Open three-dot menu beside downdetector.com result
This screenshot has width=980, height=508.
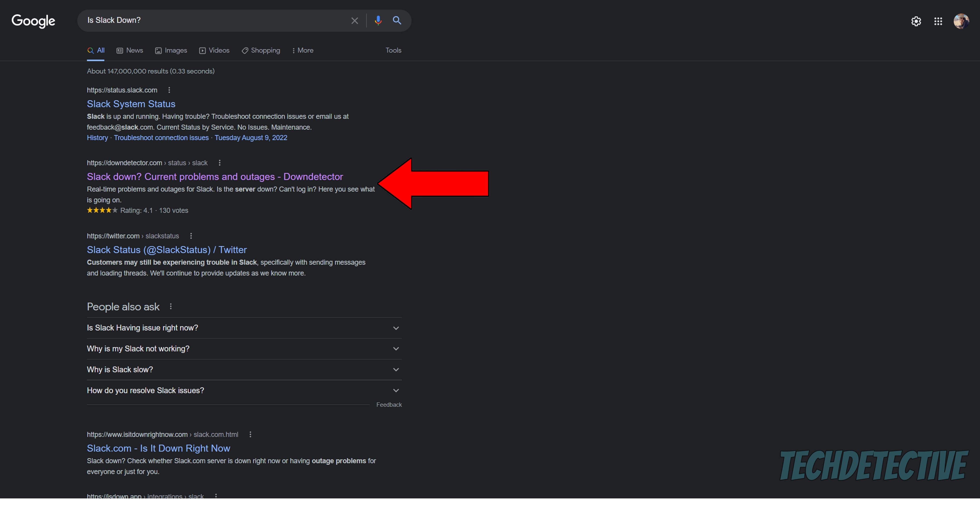pyautogui.click(x=220, y=163)
